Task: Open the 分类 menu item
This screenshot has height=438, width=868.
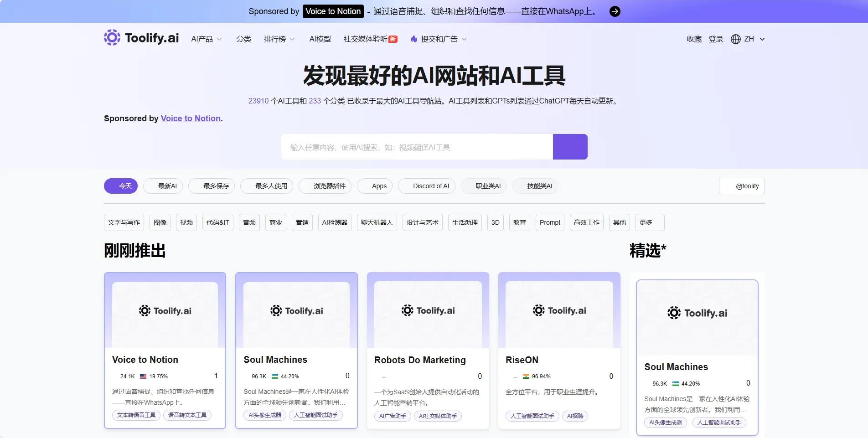Action: tap(244, 39)
